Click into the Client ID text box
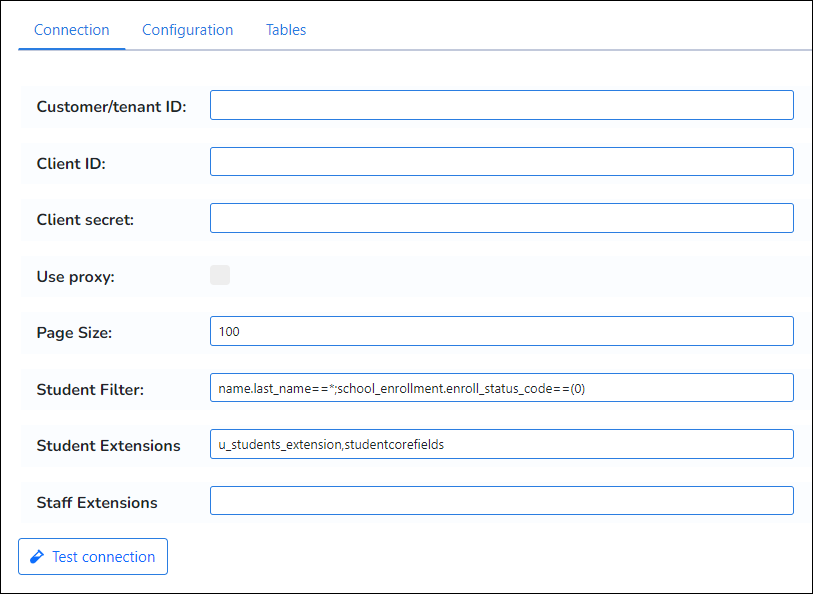Viewport: 813px width, 594px height. click(501, 162)
